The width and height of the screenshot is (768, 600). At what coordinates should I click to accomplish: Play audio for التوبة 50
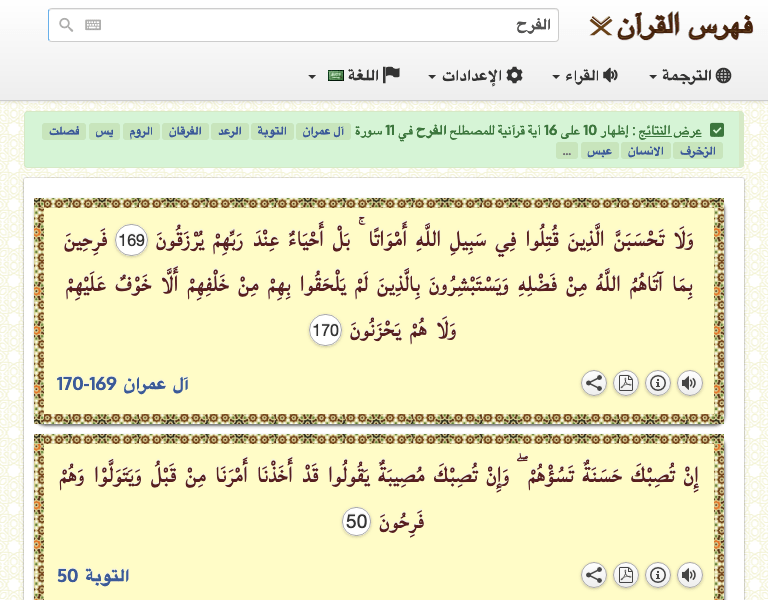(689, 575)
